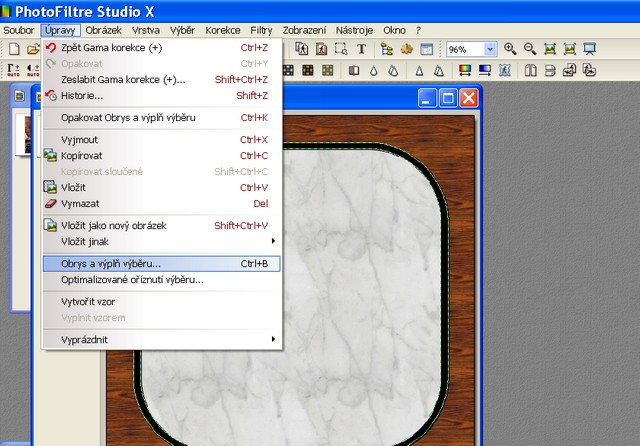The image size is (640, 446).
Task: Click the Auto zoom fit icon
Action: pyautogui.click(x=569, y=49)
